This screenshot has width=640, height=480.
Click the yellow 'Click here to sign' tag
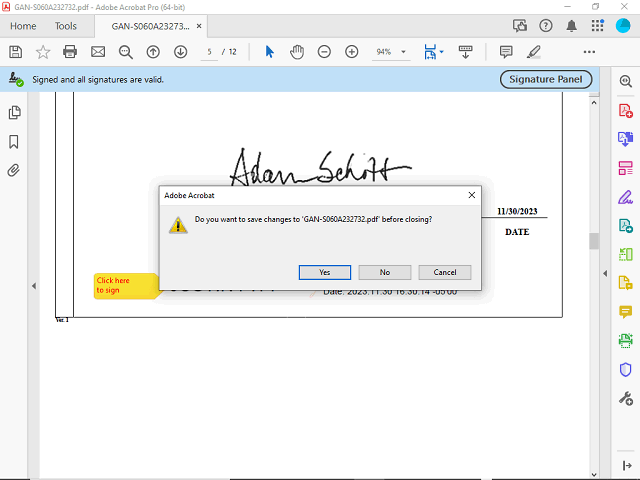pos(126,286)
